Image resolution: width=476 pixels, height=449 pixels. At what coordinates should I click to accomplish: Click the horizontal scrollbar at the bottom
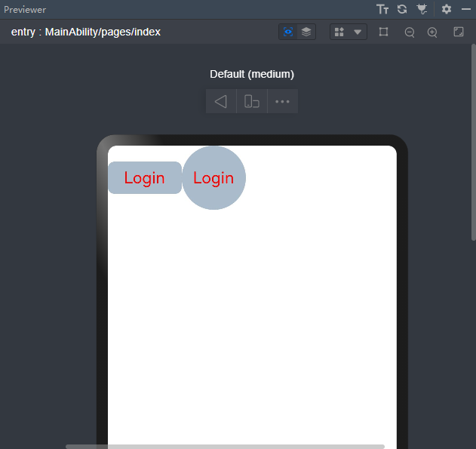225,447
